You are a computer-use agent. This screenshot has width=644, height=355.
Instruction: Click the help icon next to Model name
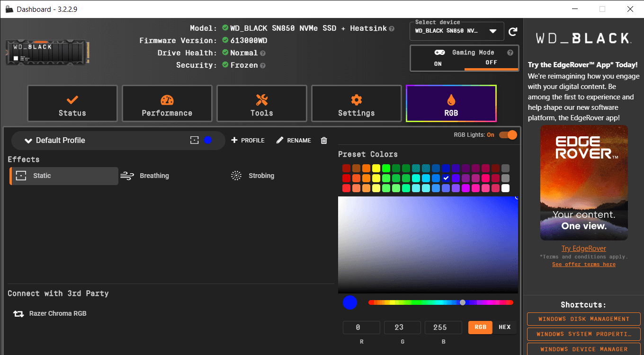pos(392,29)
